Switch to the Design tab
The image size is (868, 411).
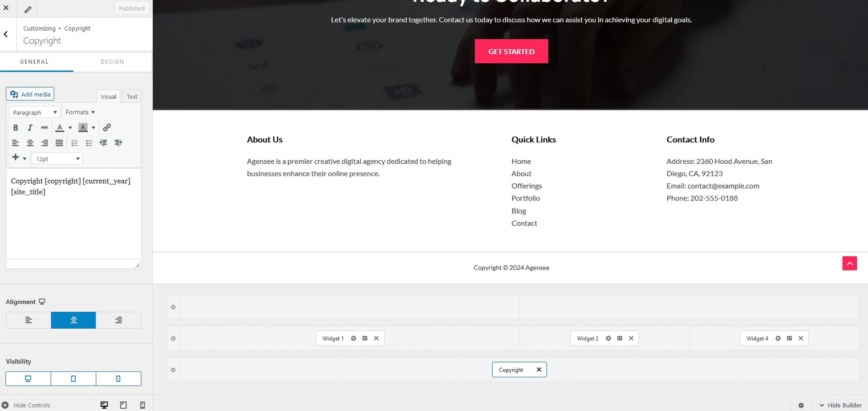[112, 62]
